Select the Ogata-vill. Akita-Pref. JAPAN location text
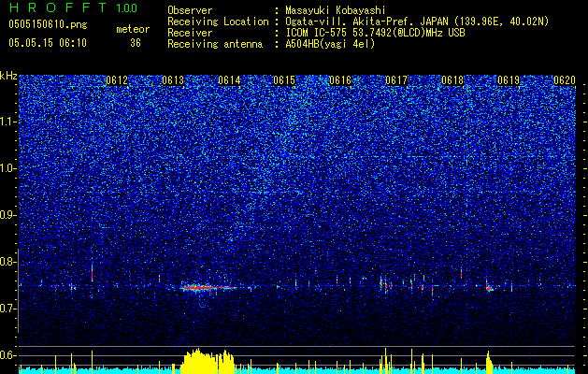 [x=417, y=22]
